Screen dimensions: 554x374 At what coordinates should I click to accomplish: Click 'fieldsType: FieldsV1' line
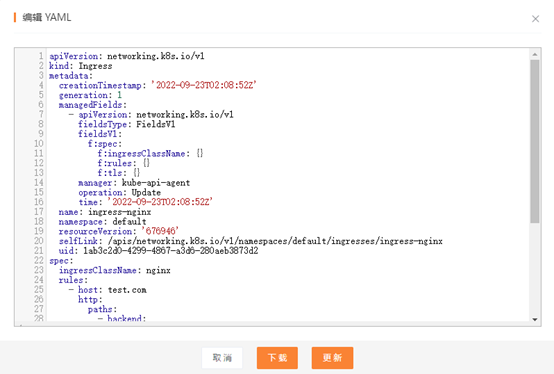coord(126,124)
